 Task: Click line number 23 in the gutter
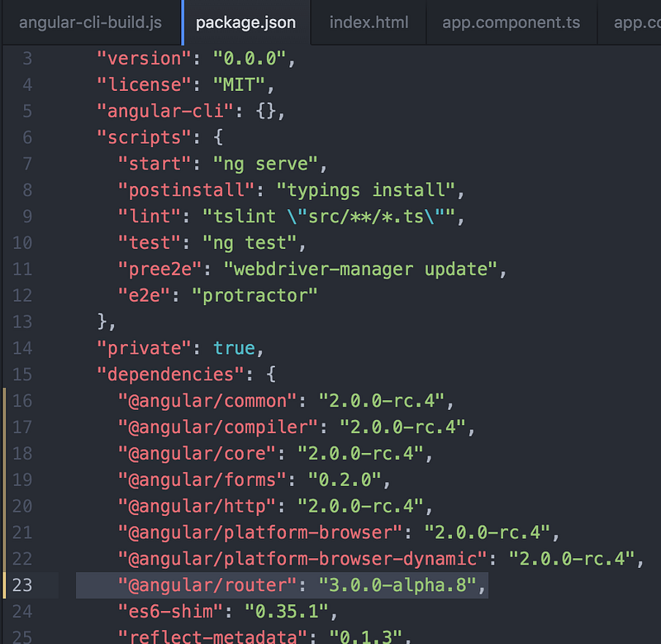22,585
